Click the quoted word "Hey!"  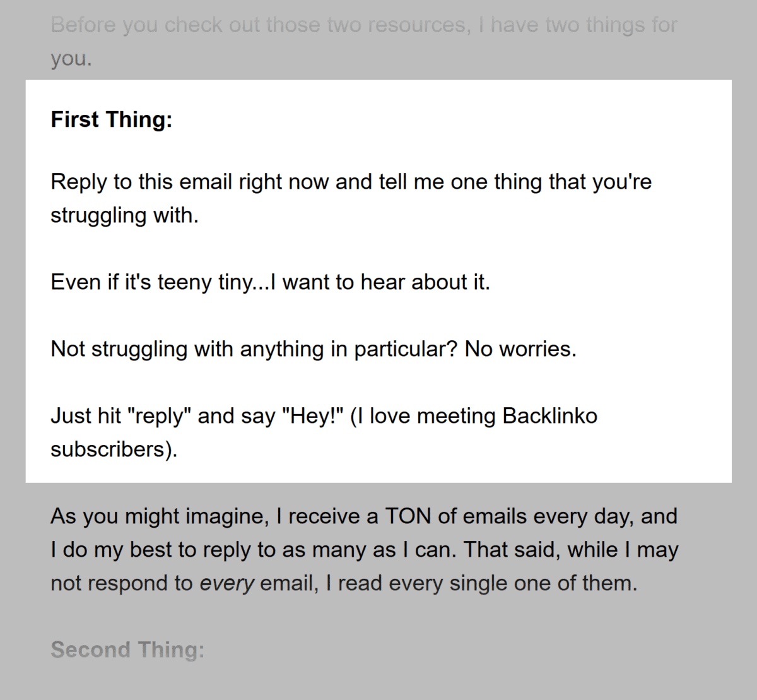tap(312, 416)
